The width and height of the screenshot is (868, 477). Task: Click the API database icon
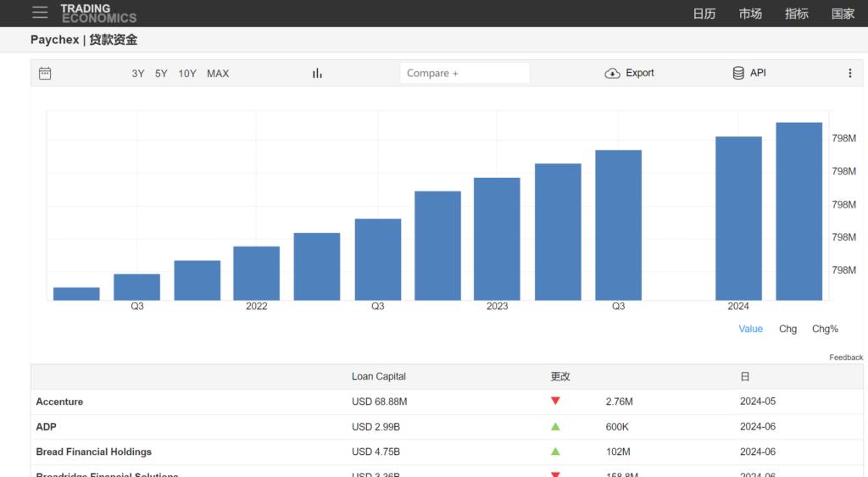738,73
